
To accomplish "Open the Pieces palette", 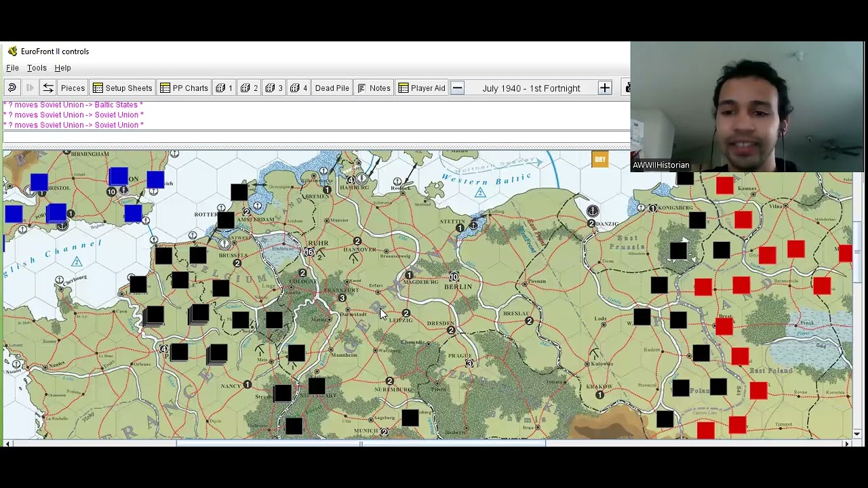I will coord(73,88).
